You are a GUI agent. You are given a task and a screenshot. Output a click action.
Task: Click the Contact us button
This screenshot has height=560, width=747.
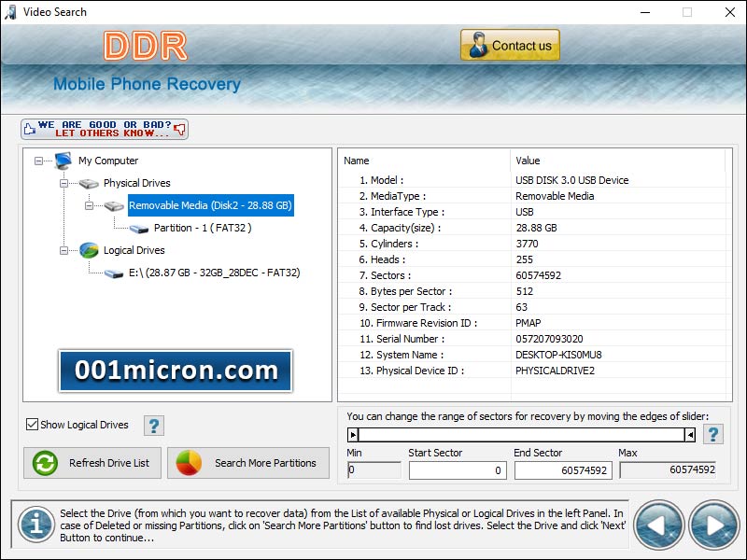510,45
